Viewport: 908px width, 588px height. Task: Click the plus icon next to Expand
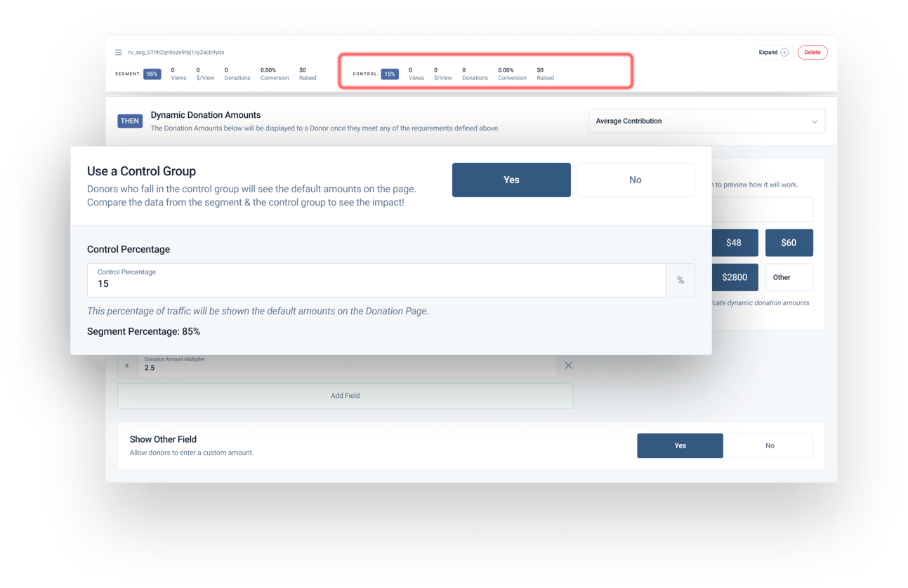(x=784, y=52)
